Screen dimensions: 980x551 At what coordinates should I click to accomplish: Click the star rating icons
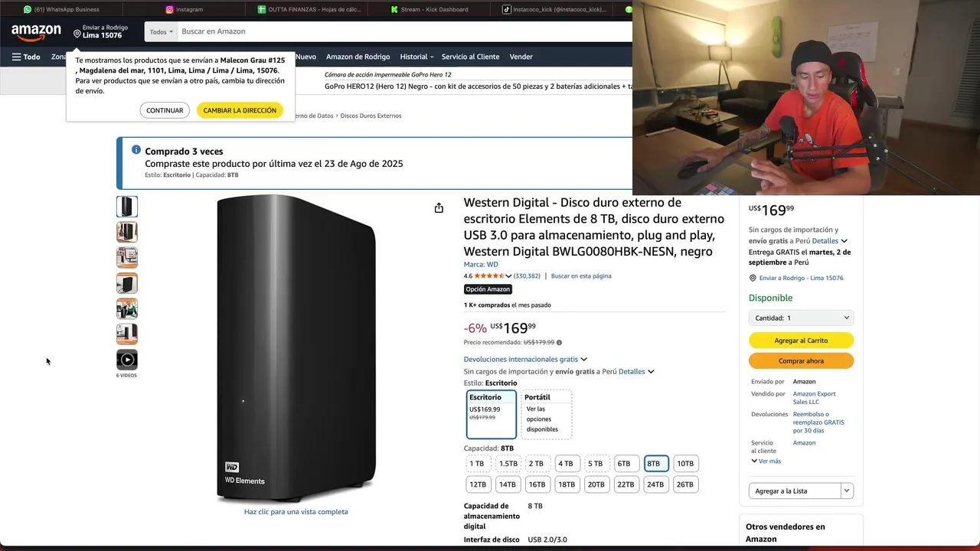[488, 276]
